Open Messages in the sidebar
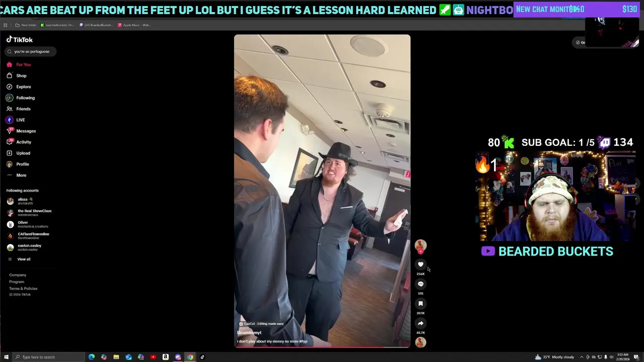Screen dimensions: 644x362 click(21, 131)
